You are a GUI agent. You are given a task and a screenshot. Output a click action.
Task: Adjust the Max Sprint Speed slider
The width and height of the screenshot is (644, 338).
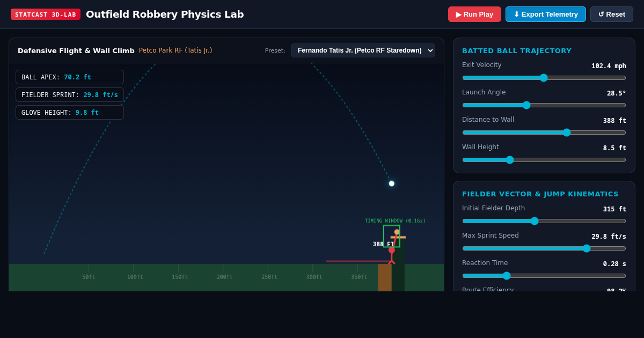tap(544, 248)
